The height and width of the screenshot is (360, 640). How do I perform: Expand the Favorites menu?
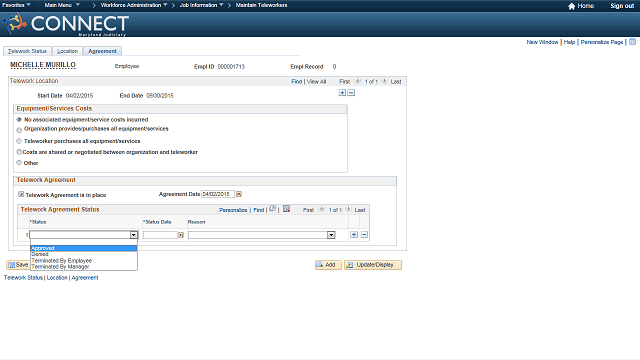(16, 5)
